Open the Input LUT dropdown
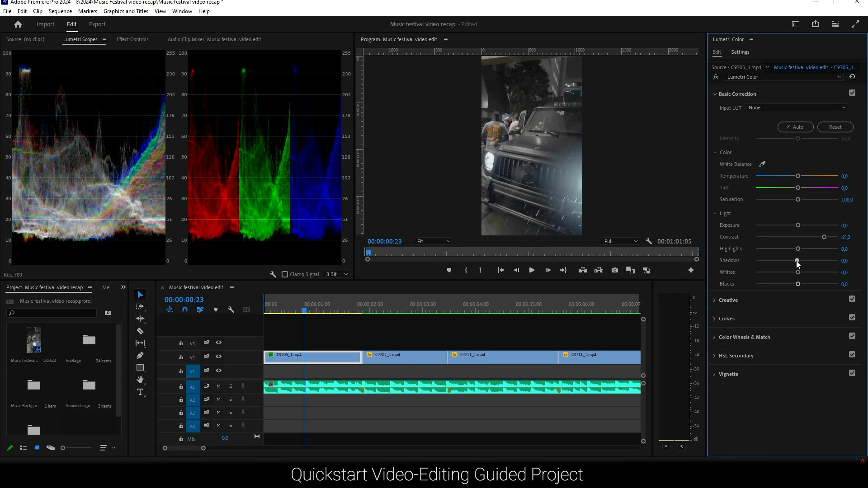 pos(797,108)
